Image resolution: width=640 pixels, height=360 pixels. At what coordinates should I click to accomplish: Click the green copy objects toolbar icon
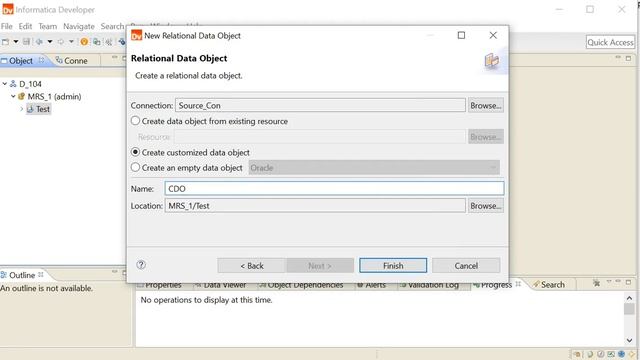(97, 42)
